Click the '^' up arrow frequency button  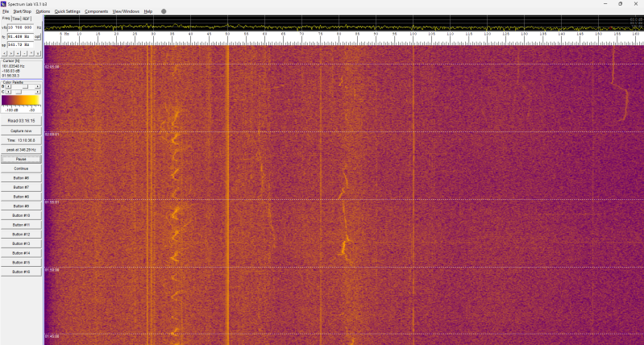click(x=31, y=53)
